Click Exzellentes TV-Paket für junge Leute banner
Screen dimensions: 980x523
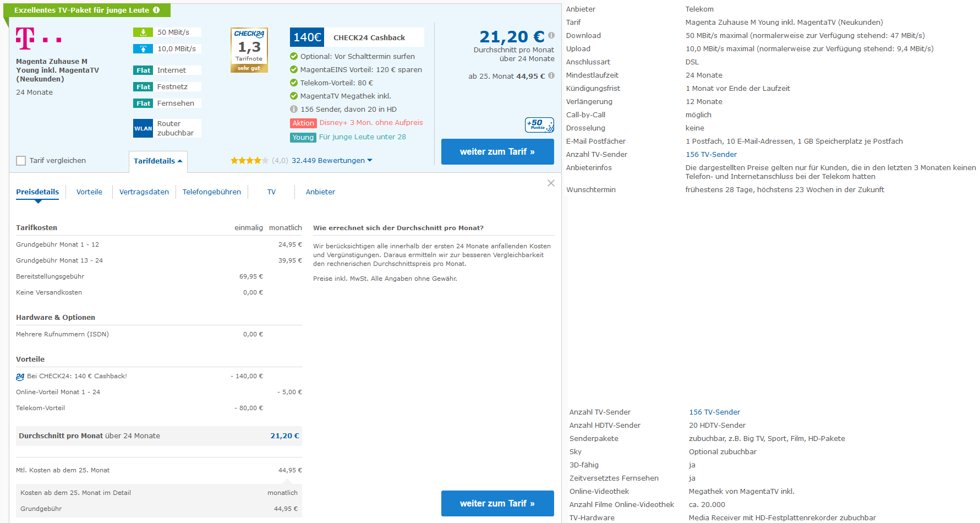[x=87, y=10]
